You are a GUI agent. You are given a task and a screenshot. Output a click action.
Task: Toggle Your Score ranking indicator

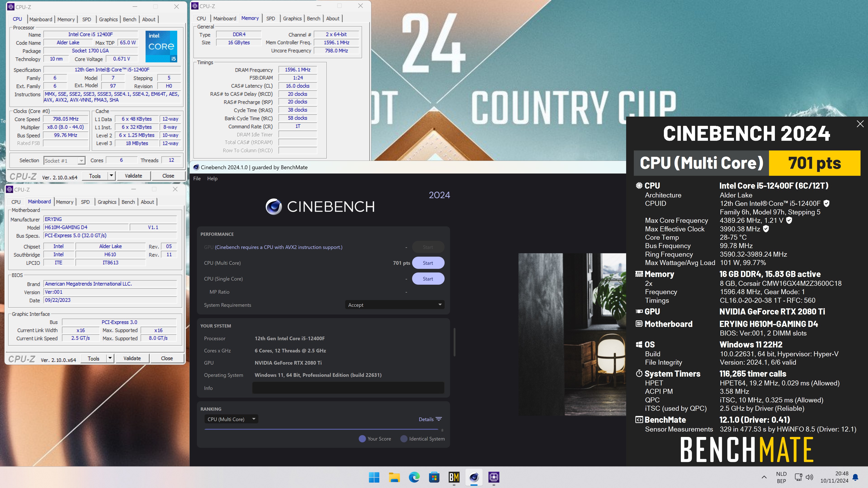tap(362, 439)
